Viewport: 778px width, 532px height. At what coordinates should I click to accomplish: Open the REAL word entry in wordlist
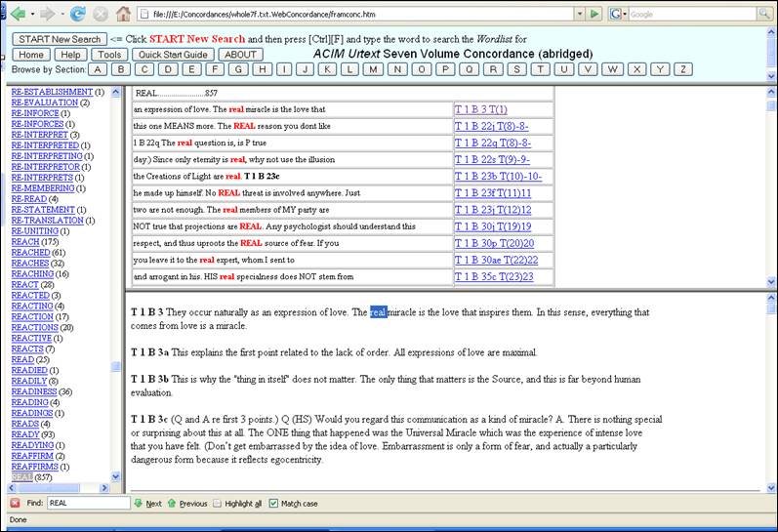coord(22,477)
